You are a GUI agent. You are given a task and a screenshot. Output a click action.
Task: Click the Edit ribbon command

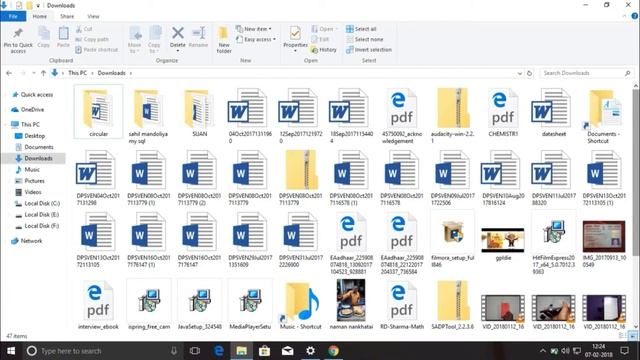point(320,40)
